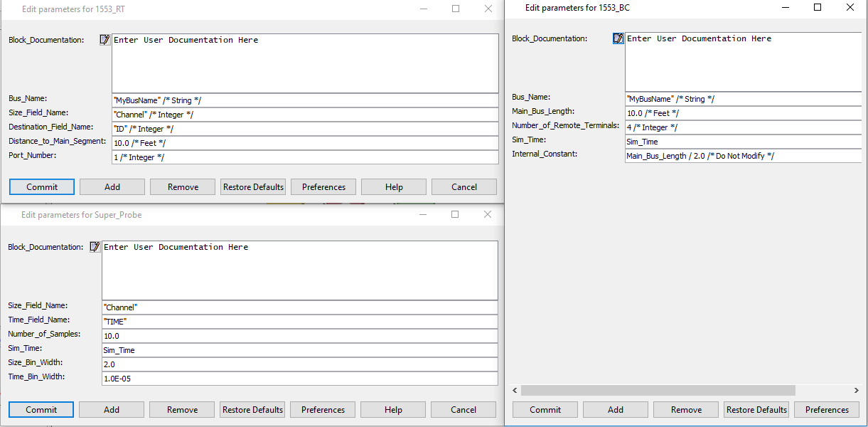Cancel the Super_Probe parameter editing
The width and height of the screenshot is (868, 427).
point(464,410)
